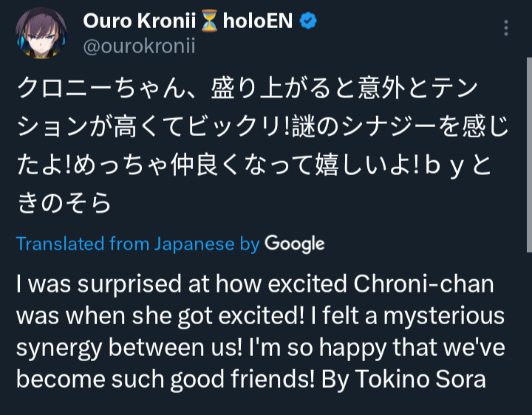Click the holoEN text in the display name
Screen dimensions: 532x415
point(258,21)
